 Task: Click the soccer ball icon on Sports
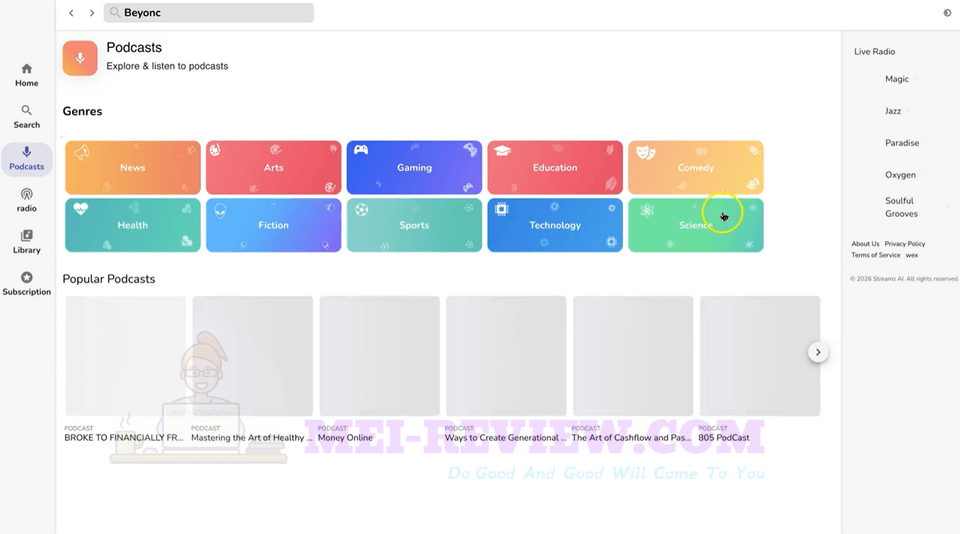pos(362,210)
